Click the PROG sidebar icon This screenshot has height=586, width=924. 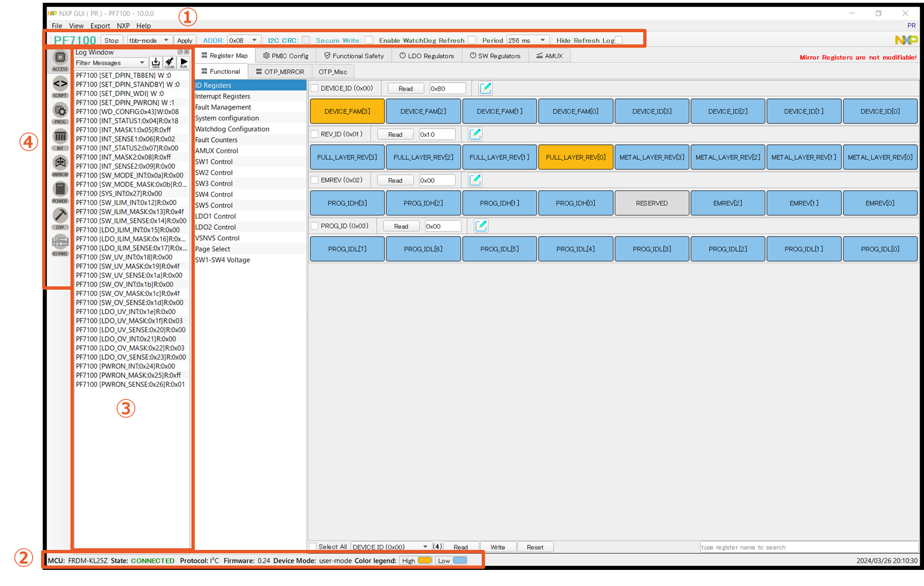[x=60, y=112]
